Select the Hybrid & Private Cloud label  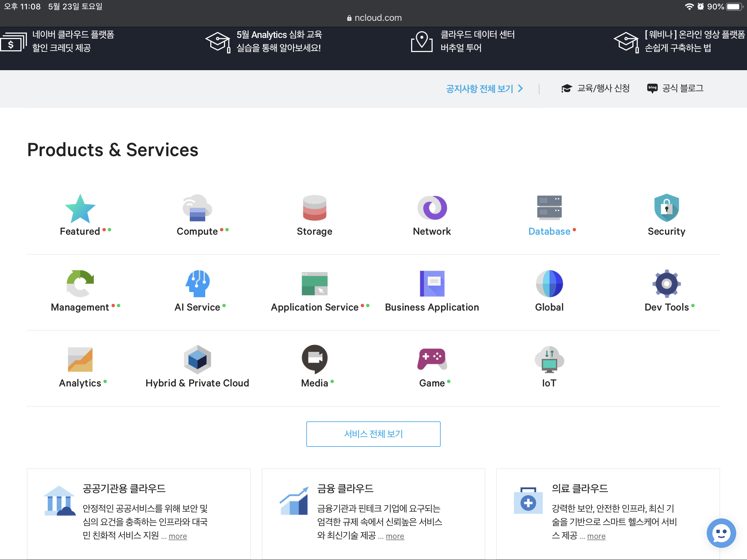click(197, 383)
